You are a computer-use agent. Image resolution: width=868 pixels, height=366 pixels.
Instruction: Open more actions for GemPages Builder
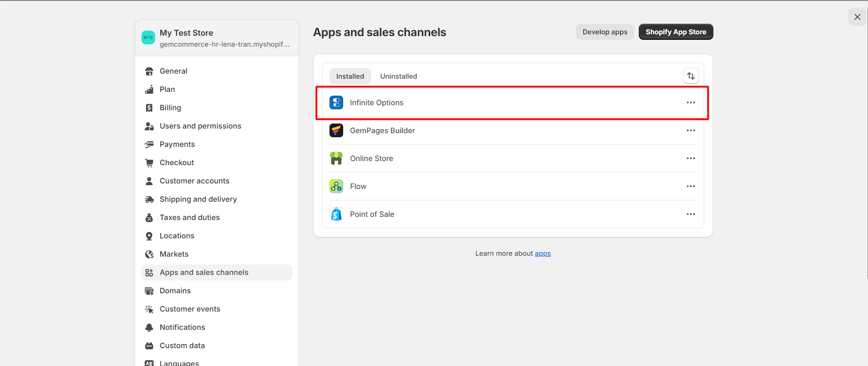coord(690,130)
